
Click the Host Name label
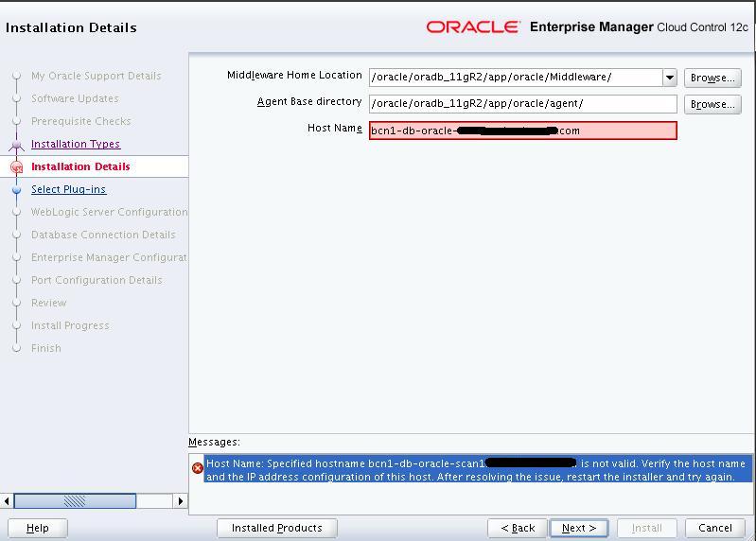click(335, 128)
